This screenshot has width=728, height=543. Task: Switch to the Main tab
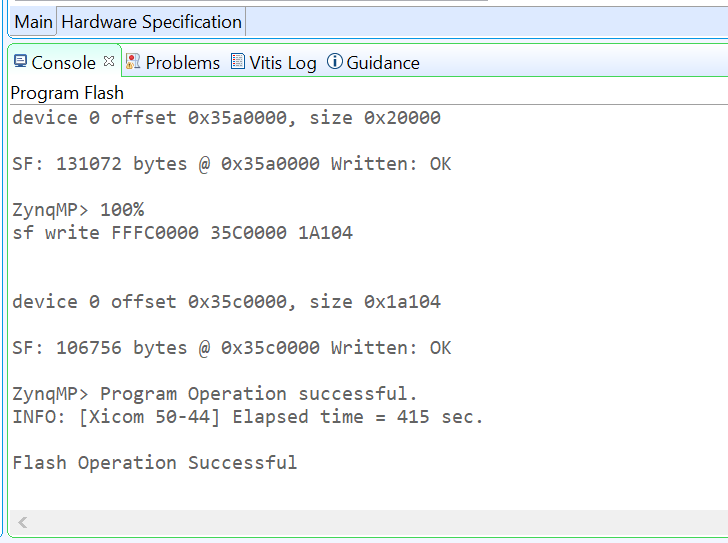(x=33, y=22)
